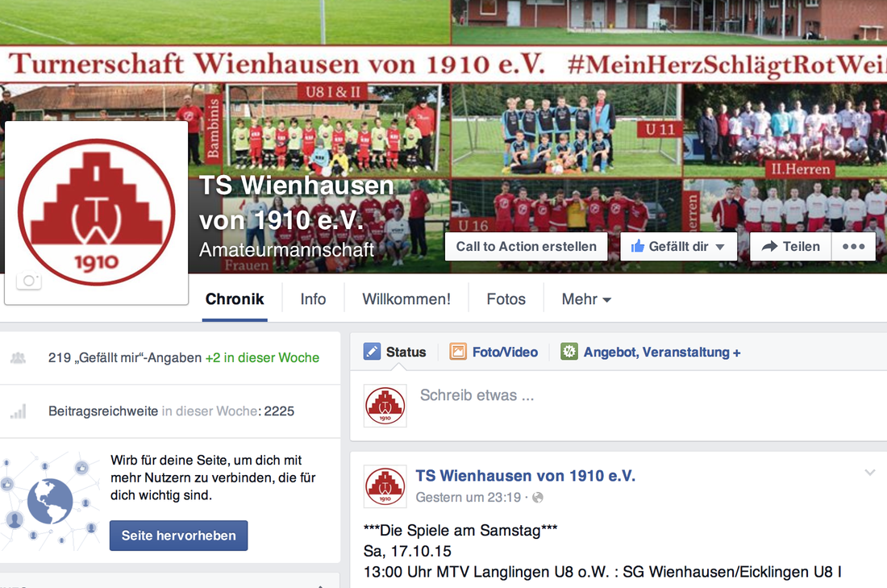This screenshot has width=887, height=588.
Task: Click the bar chart icon beside Beitragsreichweite
Action: tap(19, 411)
